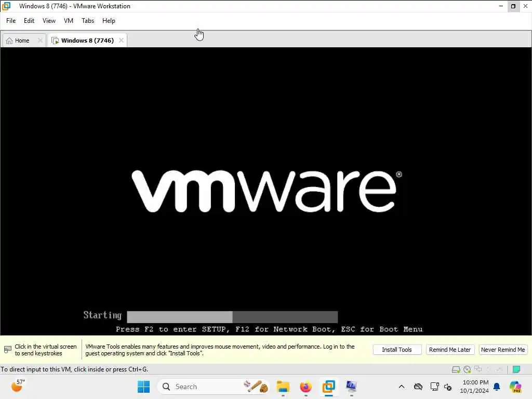Open the laptop-screen app next to VMware in the taskbar

click(x=351, y=387)
